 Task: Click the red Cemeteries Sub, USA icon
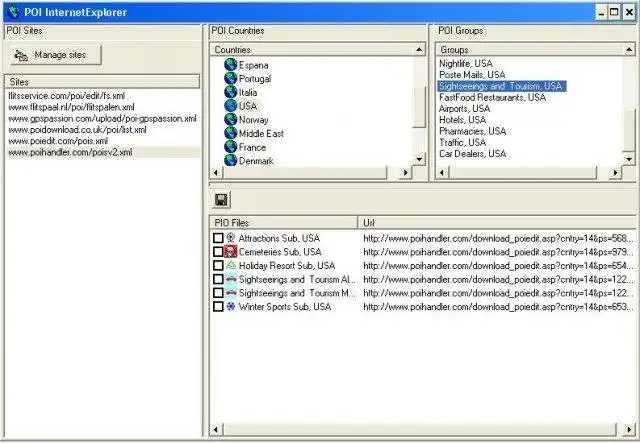(x=231, y=252)
